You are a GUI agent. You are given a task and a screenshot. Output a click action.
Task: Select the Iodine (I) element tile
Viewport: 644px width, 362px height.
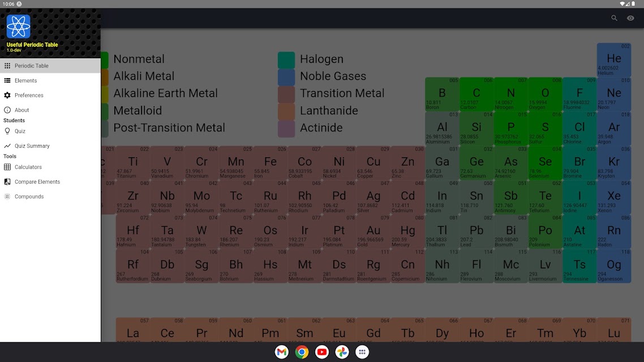click(579, 197)
